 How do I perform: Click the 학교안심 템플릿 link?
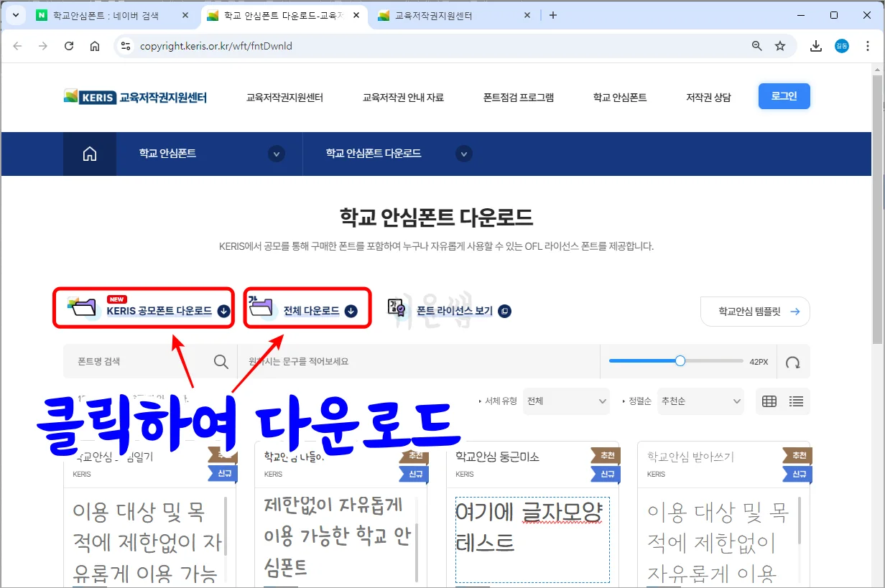click(x=754, y=311)
